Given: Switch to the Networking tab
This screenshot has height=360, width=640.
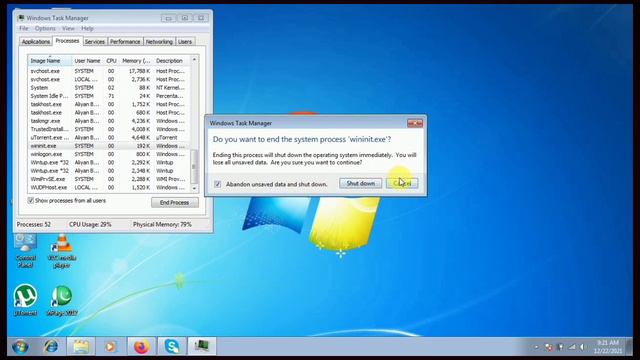Looking at the screenshot, I should pos(159,42).
